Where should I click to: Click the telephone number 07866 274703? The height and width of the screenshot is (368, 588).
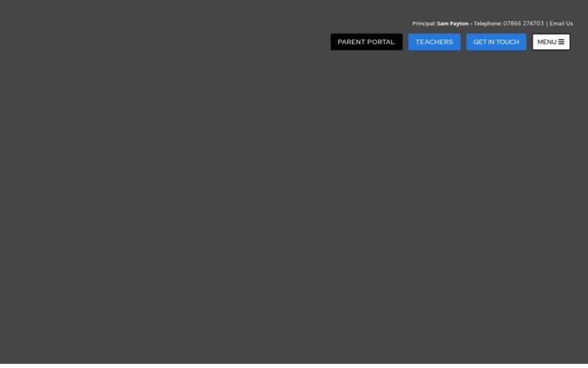pyautogui.click(x=523, y=23)
